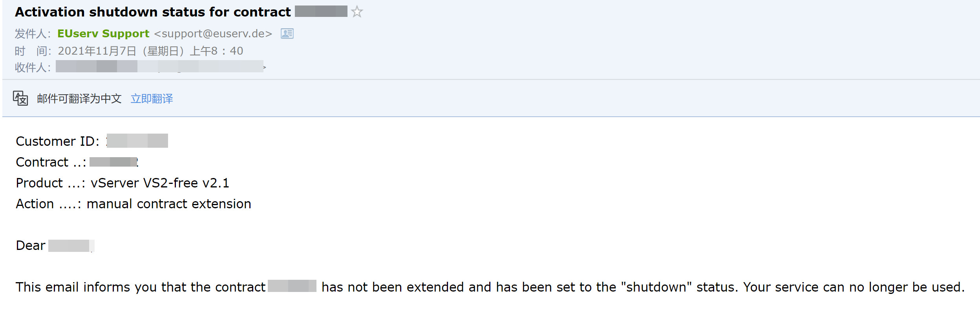Click the translate icon in the notice bar
Viewport: 980px width, 312px height.
click(x=20, y=98)
